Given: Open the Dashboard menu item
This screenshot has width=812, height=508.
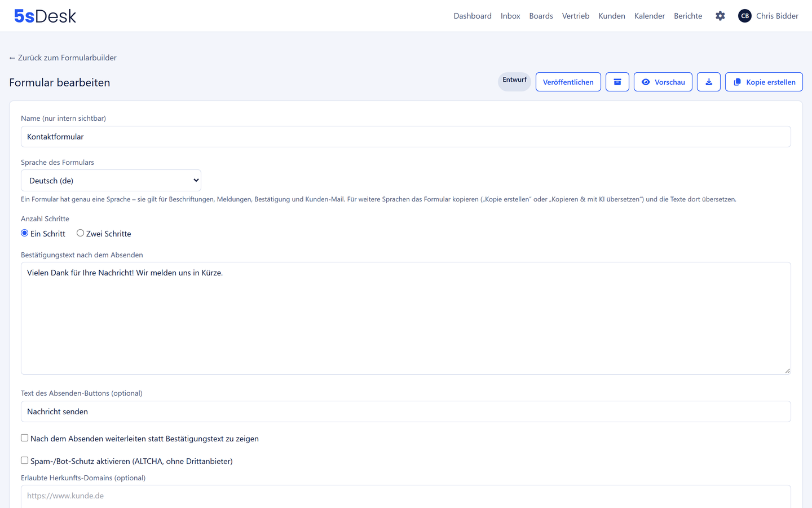Looking at the screenshot, I should (473, 16).
